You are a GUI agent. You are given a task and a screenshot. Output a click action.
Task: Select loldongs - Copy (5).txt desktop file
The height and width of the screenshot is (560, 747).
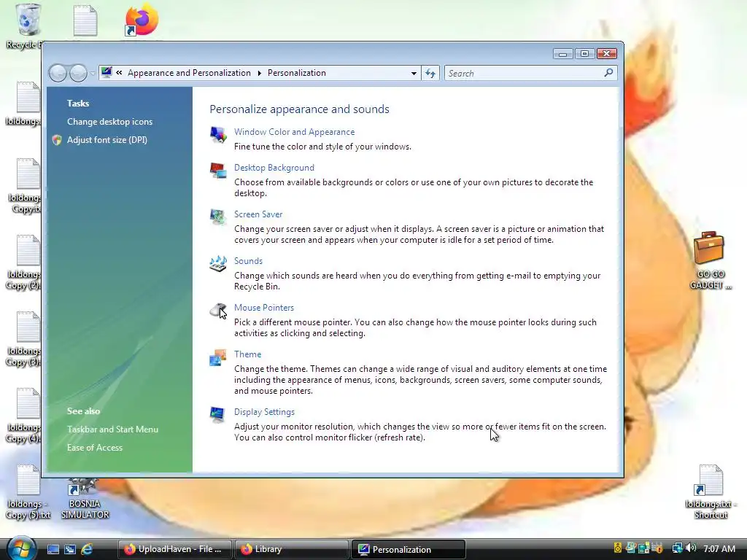(x=28, y=492)
